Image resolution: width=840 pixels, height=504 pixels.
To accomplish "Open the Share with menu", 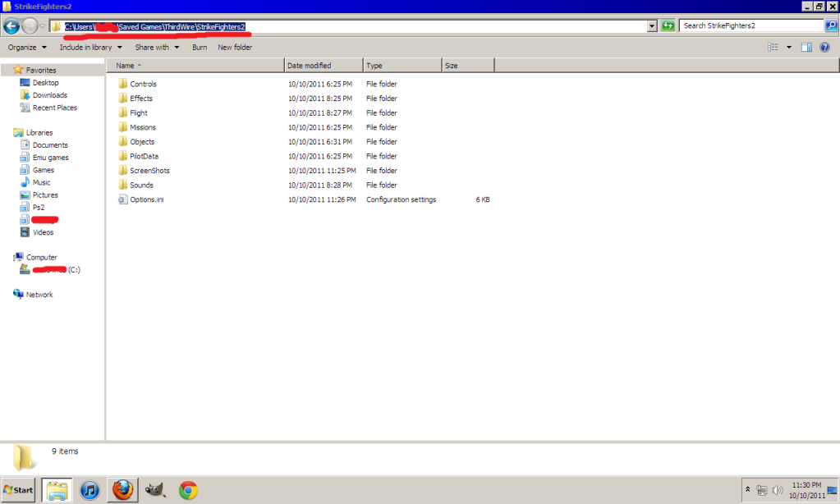I will pos(157,47).
